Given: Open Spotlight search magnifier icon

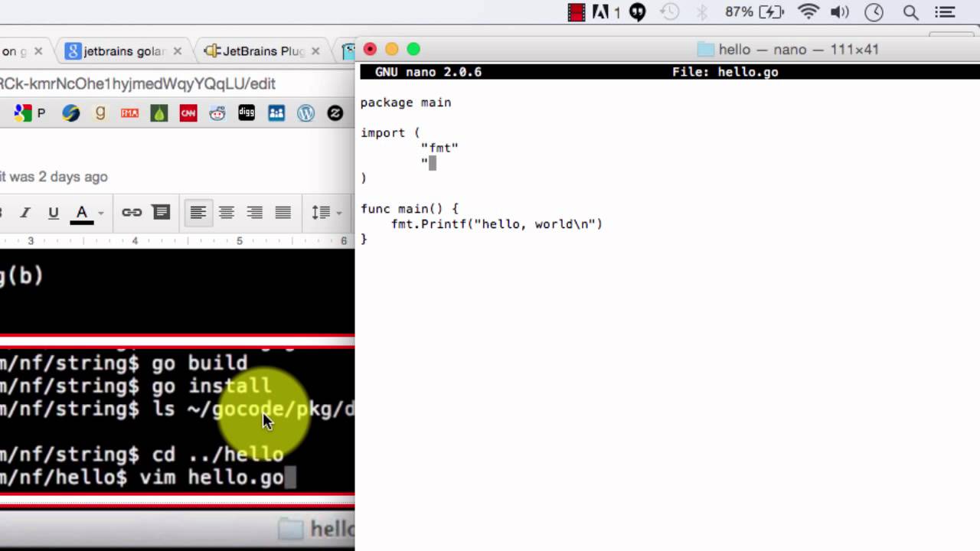Looking at the screenshot, I should pyautogui.click(x=910, y=12).
